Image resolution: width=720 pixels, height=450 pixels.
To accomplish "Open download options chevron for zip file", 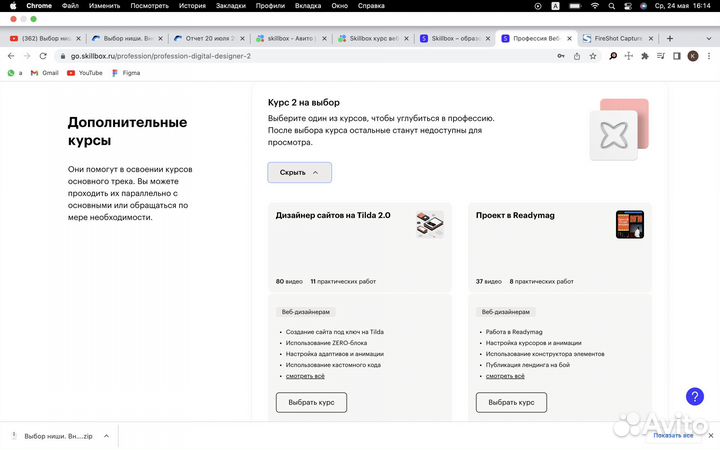I will [107, 436].
